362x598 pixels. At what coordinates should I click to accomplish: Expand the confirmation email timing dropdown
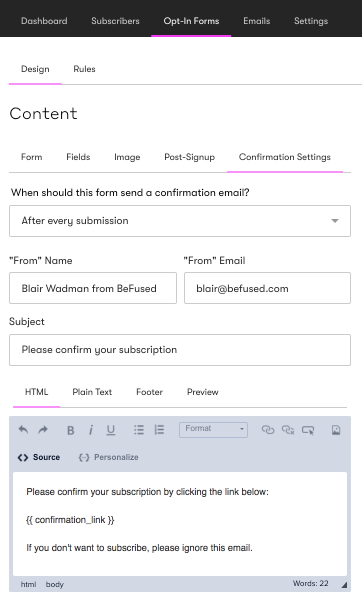(x=180, y=221)
